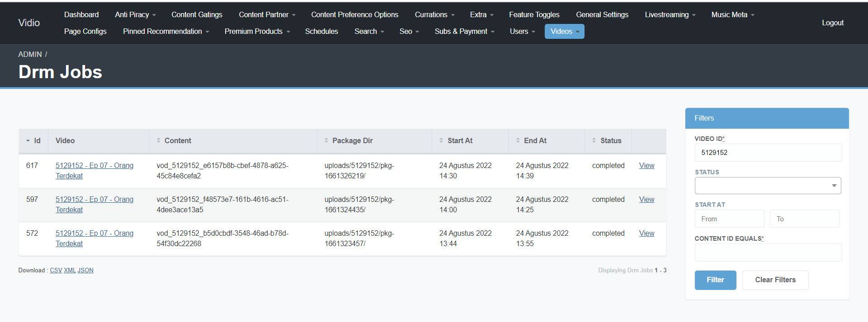Open the Videos dropdown menu
868x322 pixels.
click(x=564, y=31)
